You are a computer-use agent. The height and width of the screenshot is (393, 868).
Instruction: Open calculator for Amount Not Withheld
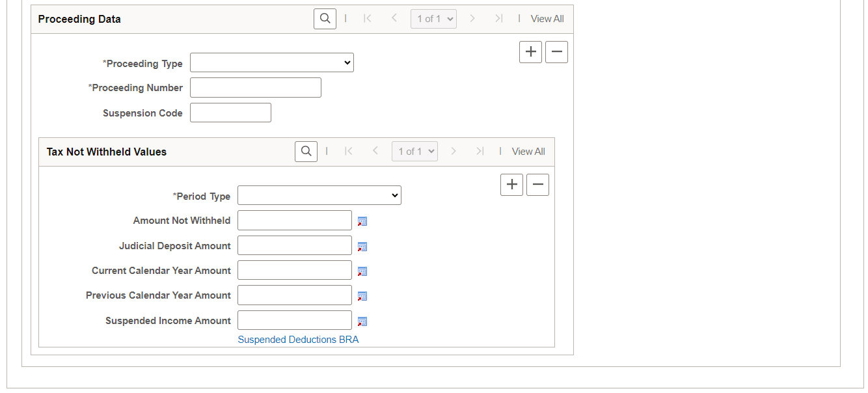[362, 221]
